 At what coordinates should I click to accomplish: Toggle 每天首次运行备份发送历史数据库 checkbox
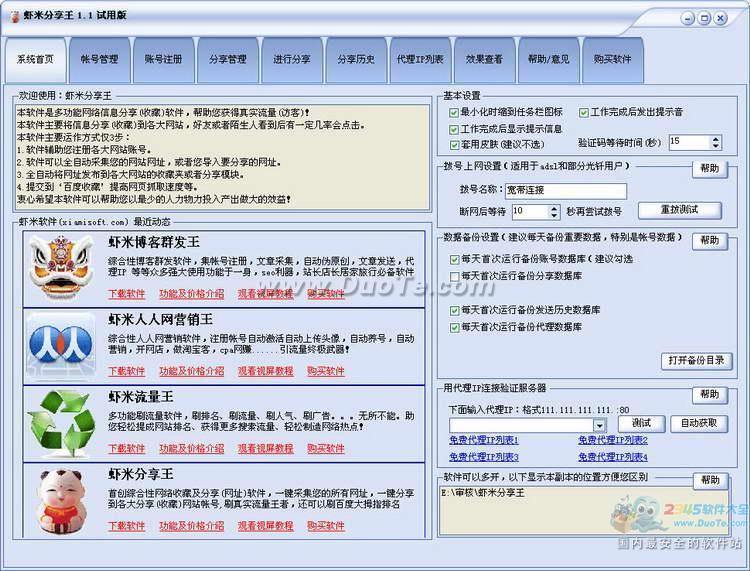[454, 311]
